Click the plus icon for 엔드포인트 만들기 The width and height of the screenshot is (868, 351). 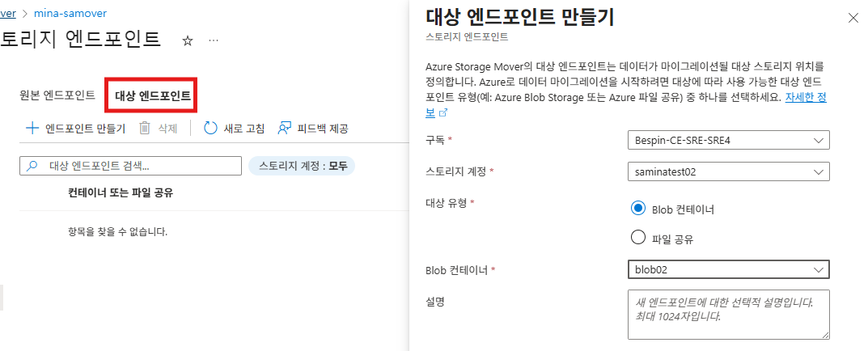click(32, 129)
